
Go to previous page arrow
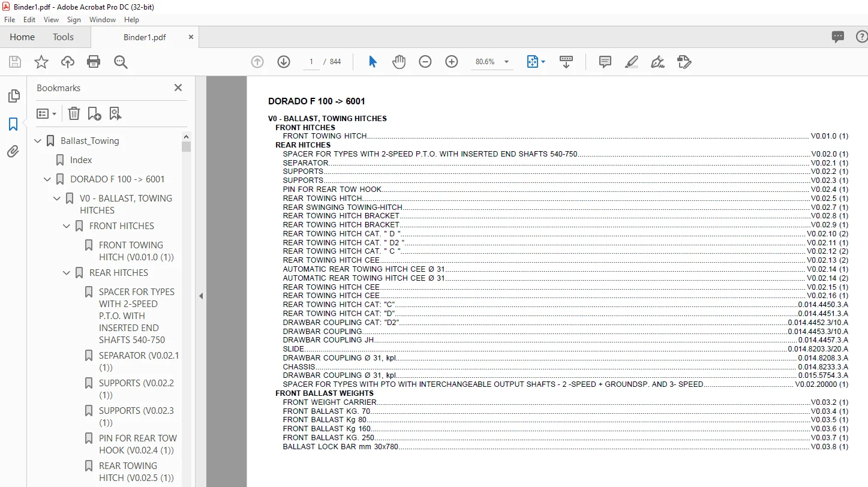[x=257, y=62]
